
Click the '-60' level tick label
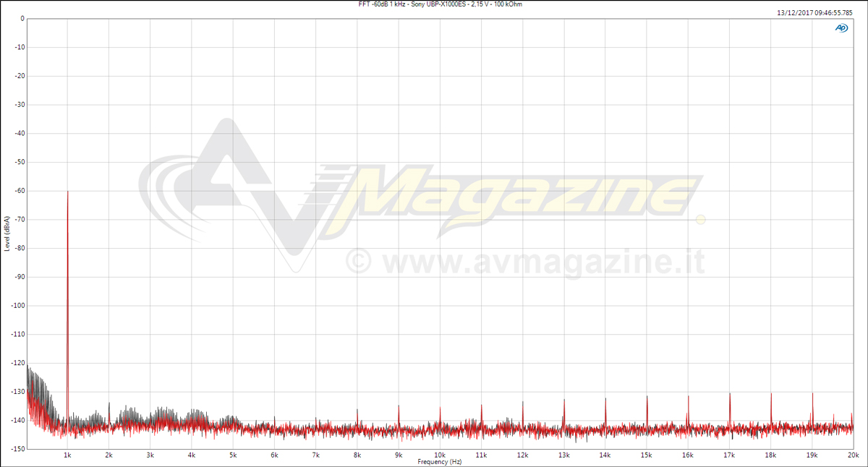20,191
